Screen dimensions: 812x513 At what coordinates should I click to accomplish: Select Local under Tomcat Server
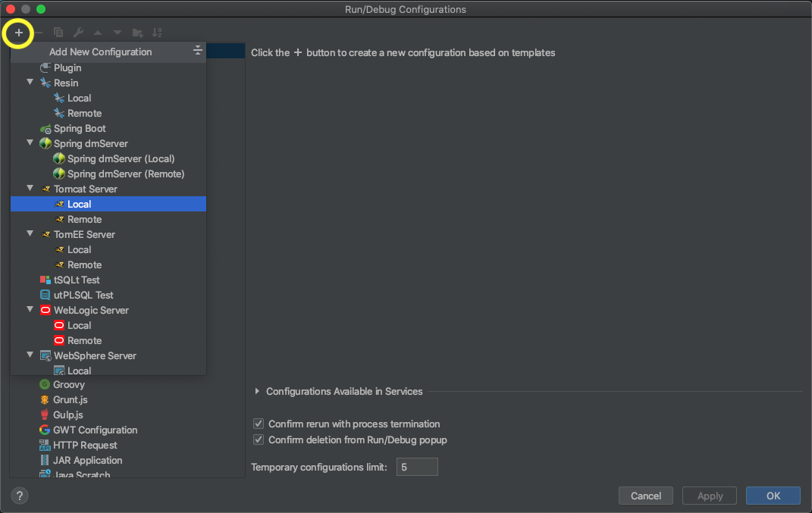point(108,204)
